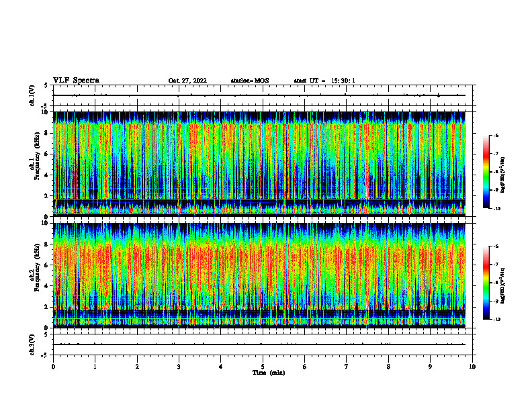Select the date text "Oct. 27, 2022"

click(x=187, y=81)
